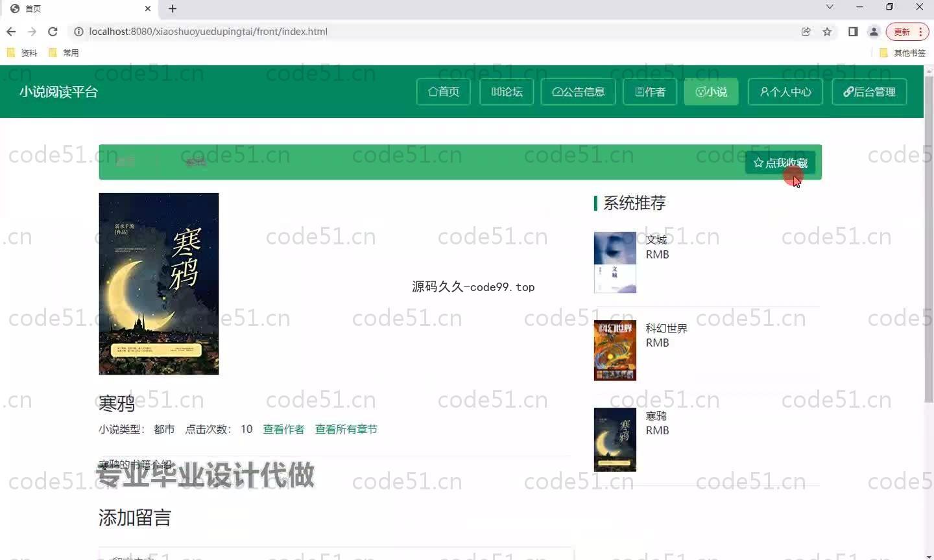Screen dimensions: 934x560
Task: Open the site info icon in address bar
Action: [x=78, y=31]
